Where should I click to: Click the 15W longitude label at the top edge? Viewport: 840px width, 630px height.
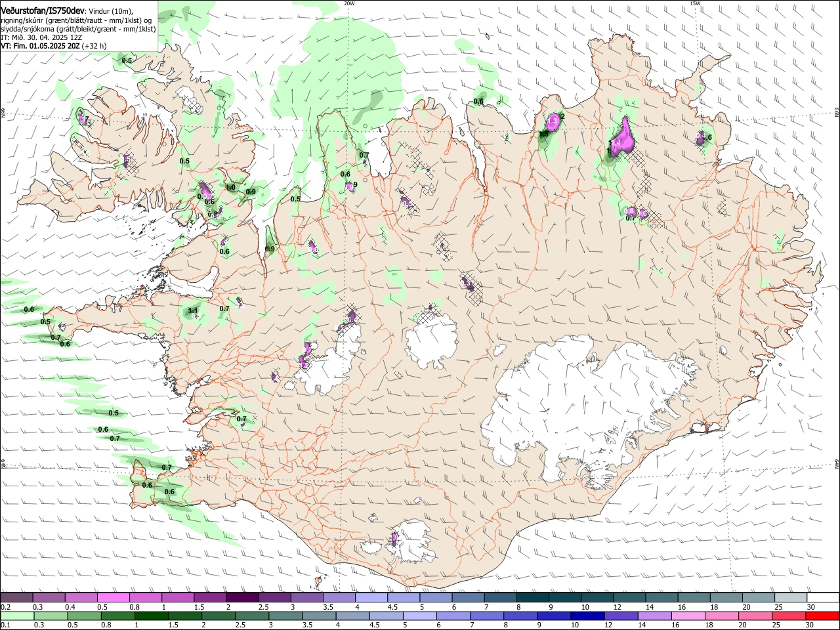[x=695, y=3]
